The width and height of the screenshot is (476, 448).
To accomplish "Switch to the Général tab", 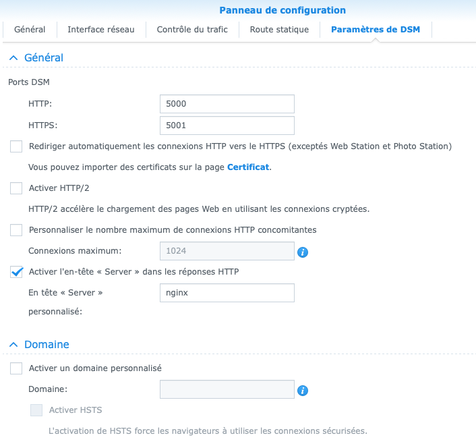I will pyautogui.click(x=30, y=30).
